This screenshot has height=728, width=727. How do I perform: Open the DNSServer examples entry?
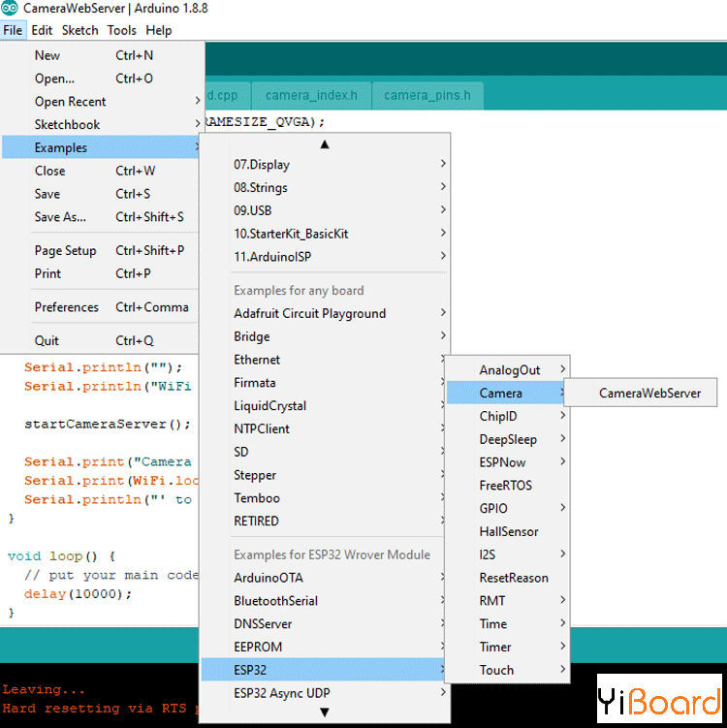pyautogui.click(x=323, y=623)
